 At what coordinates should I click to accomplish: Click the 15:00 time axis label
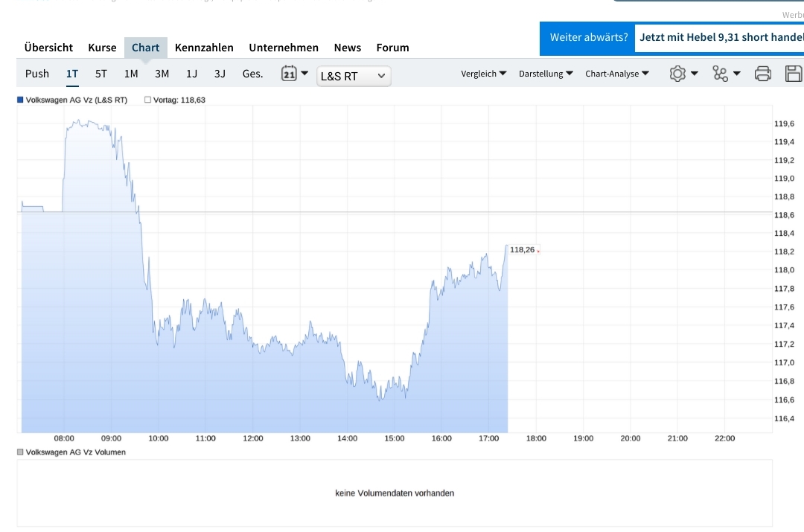coord(395,438)
